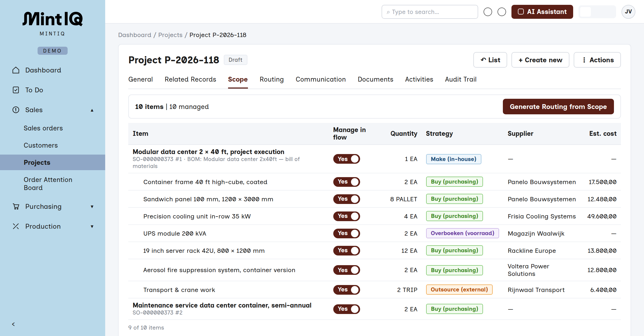The width and height of the screenshot is (644, 336).
Task: Open the AI Assistant
Action: coord(542,12)
